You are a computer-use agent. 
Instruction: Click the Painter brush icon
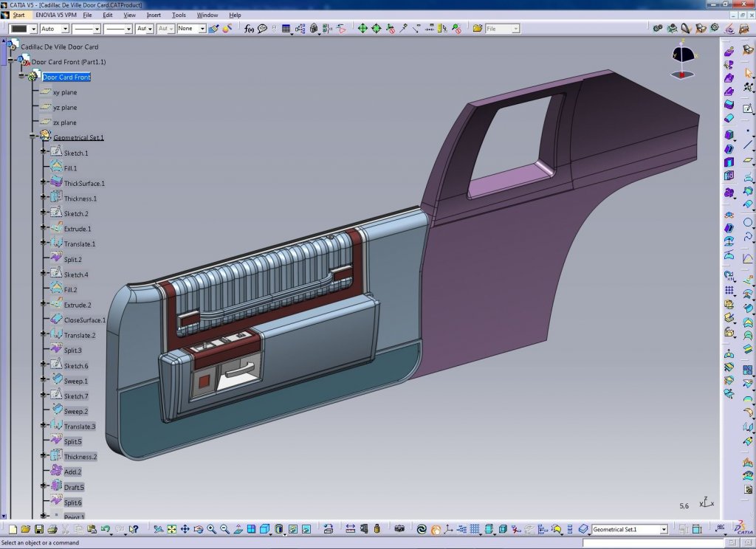pyautogui.click(x=213, y=29)
